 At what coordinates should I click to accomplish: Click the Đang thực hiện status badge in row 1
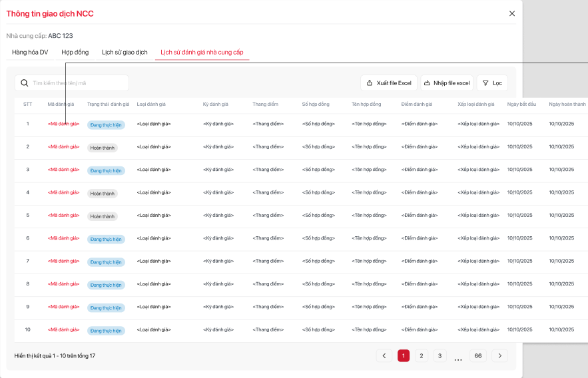tap(106, 124)
